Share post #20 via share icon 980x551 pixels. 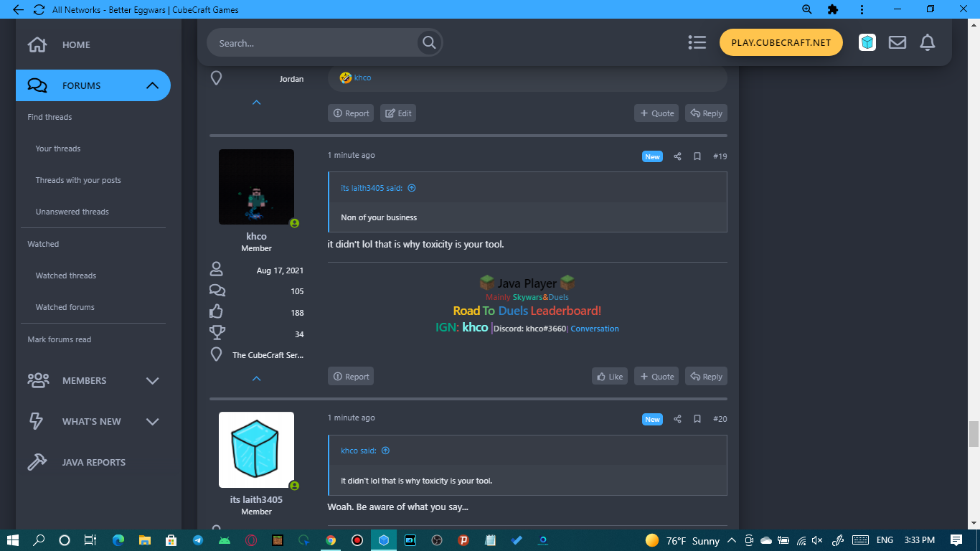point(677,419)
